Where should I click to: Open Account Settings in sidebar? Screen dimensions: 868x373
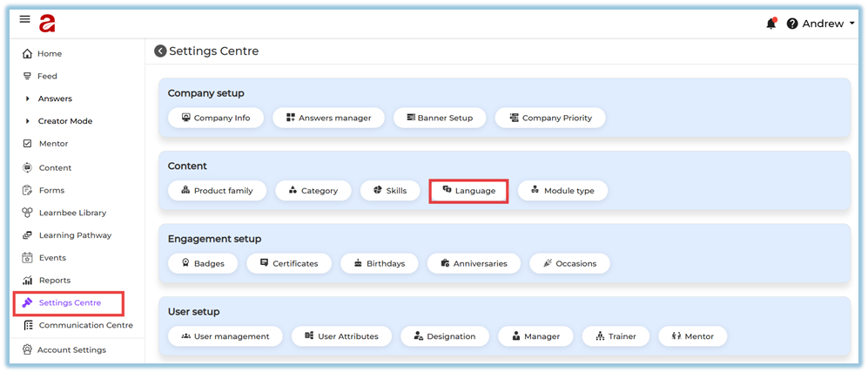coord(71,349)
